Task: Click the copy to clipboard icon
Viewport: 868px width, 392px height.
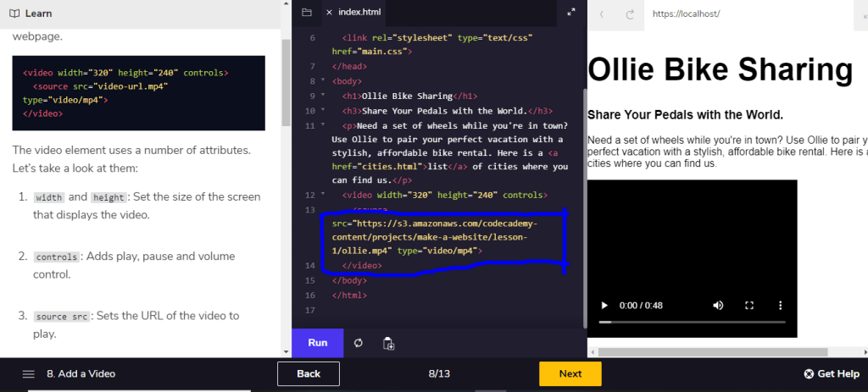Action: [x=388, y=343]
